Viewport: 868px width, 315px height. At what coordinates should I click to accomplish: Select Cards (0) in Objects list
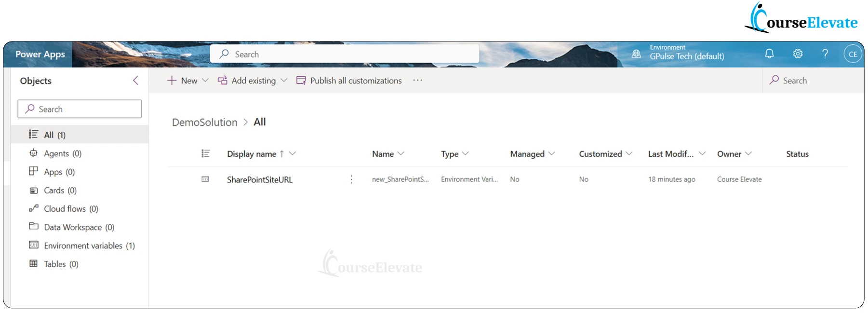tap(80, 190)
